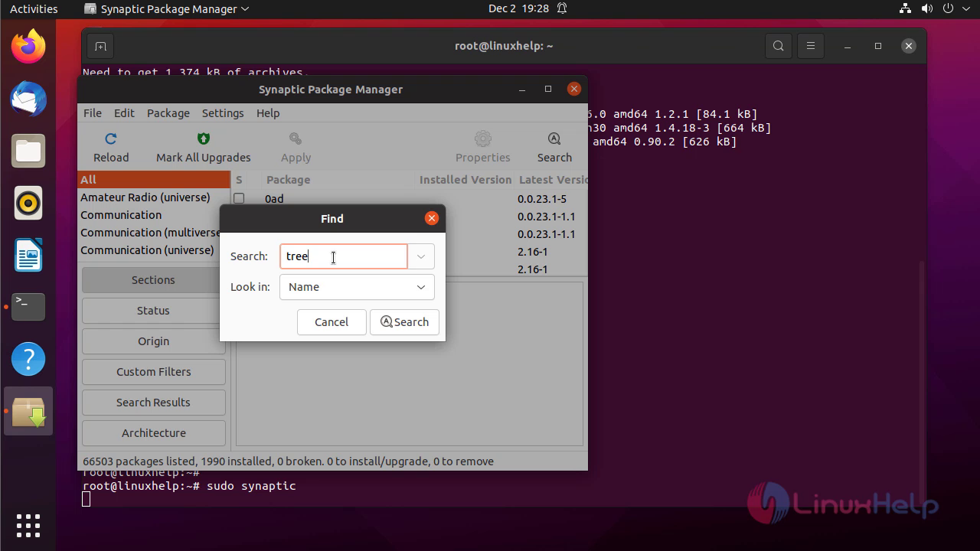Open the Package menu
The height and width of the screenshot is (551, 980).
pos(168,112)
